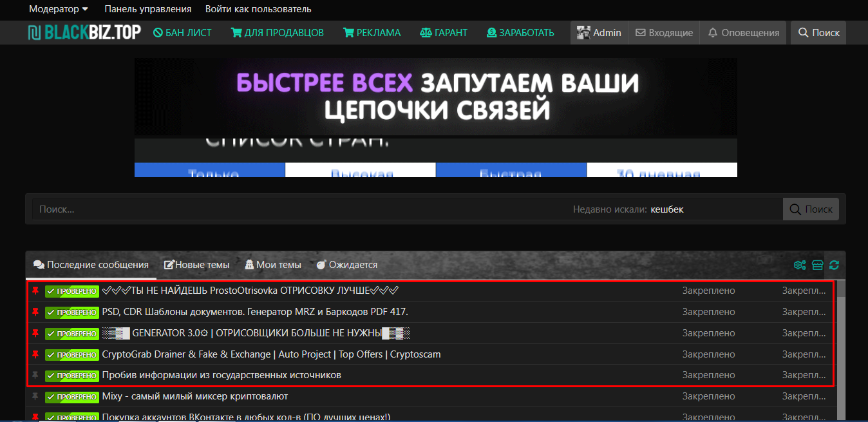Open Оповещения bell notifications

click(x=743, y=33)
